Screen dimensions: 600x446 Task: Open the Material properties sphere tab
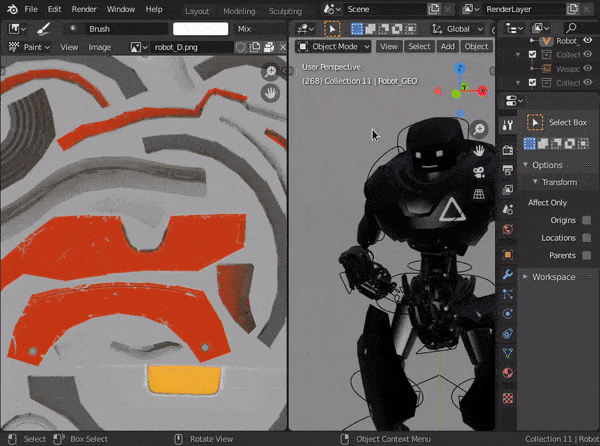508,373
